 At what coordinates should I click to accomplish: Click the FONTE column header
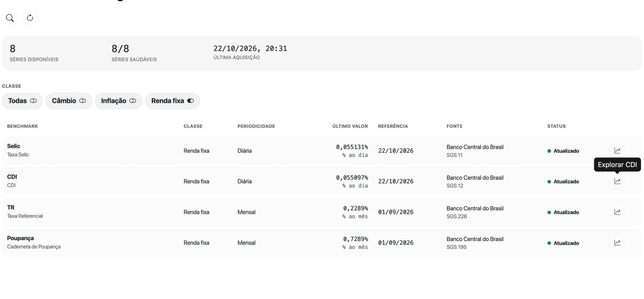(x=455, y=126)
